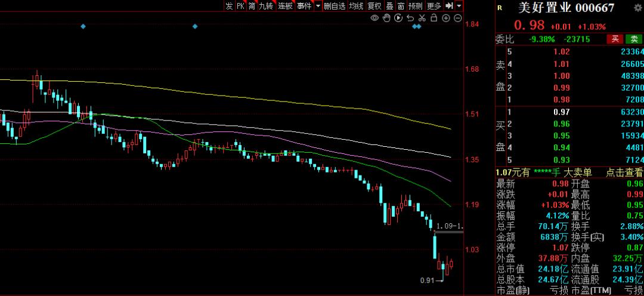Viewport: 644px width, 296px height.
Task: Click the 窗 window button
Action: [401, 6]
